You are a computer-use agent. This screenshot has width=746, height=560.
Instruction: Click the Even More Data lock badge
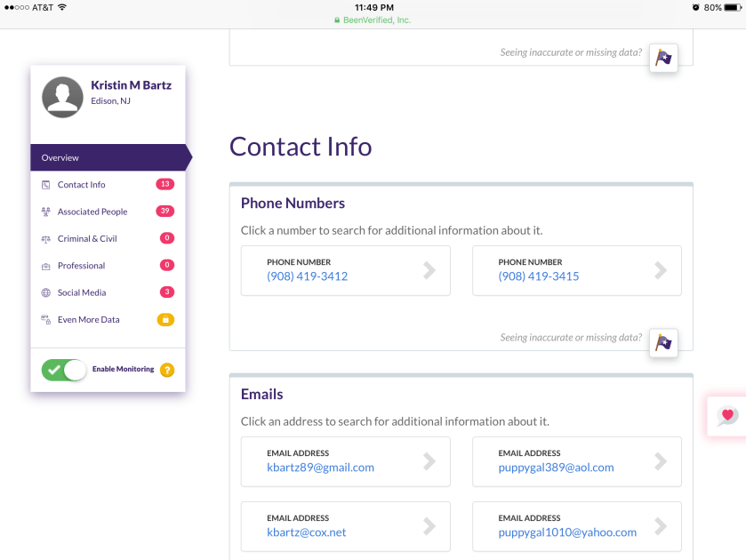165,319
